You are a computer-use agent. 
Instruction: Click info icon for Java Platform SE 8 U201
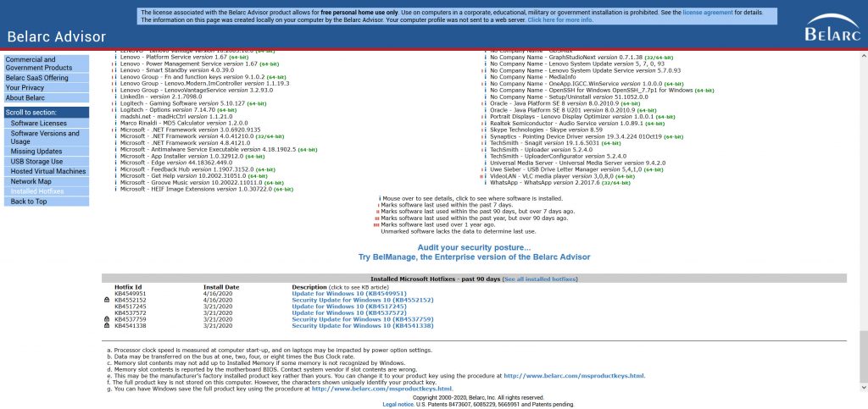(x=486, y=110)
